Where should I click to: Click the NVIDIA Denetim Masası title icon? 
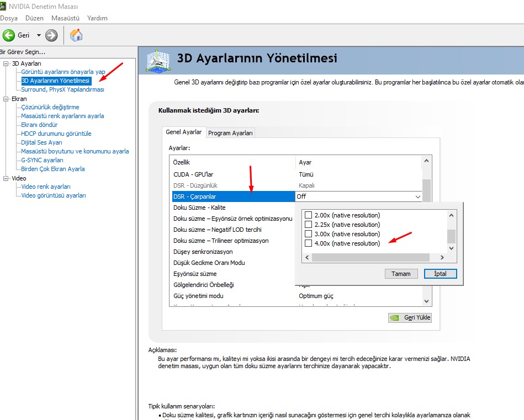point(3,6)
